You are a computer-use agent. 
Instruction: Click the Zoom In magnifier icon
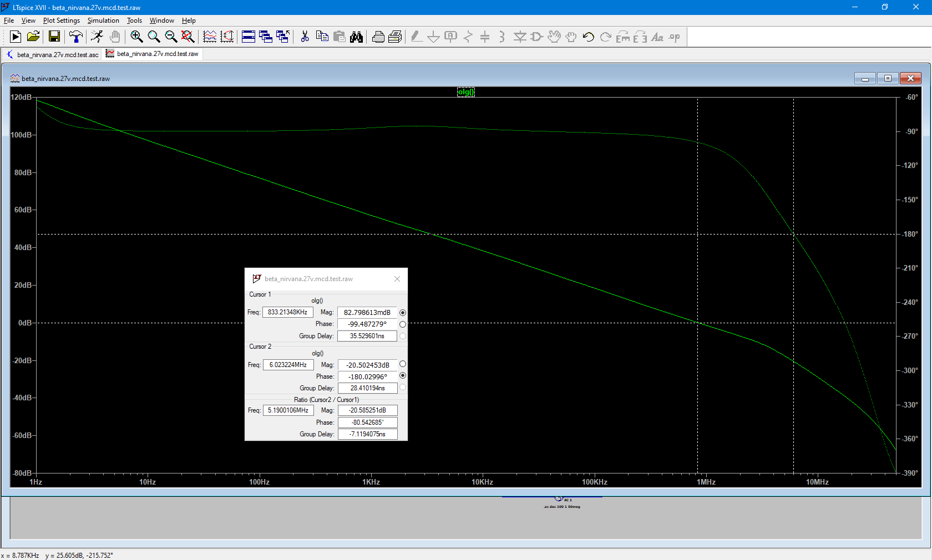(136, 37)
